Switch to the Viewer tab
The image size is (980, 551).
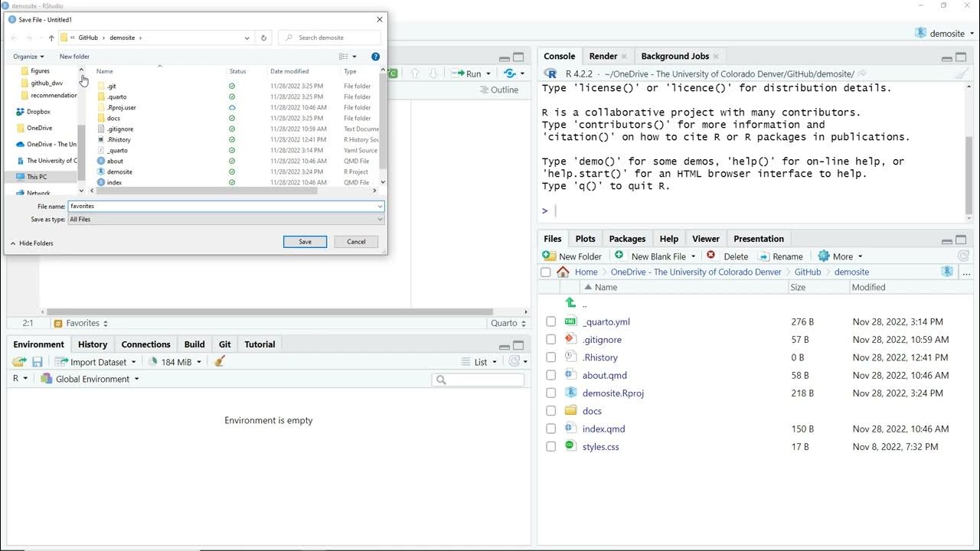(705, 239)
